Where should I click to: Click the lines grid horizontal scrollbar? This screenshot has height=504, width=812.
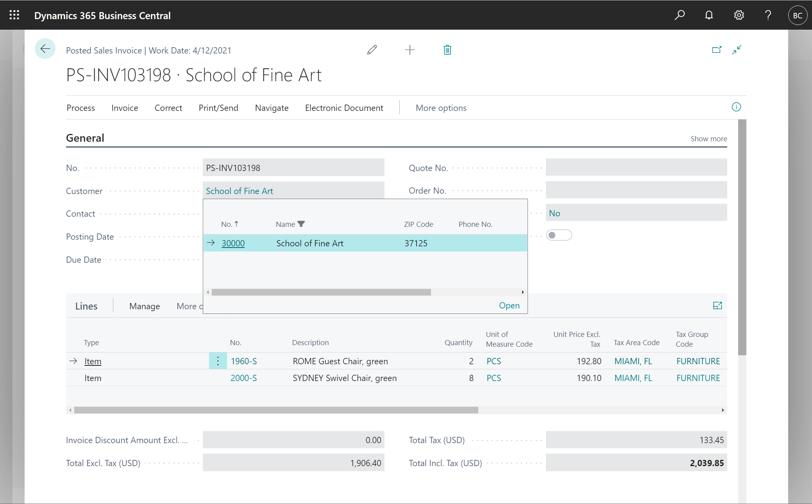click(276, 410)
